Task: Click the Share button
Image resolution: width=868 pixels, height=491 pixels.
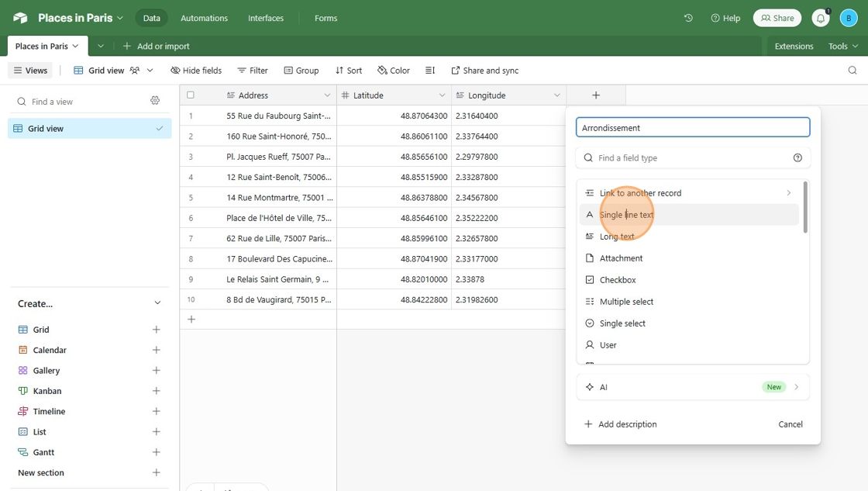Action: [777, 18]
